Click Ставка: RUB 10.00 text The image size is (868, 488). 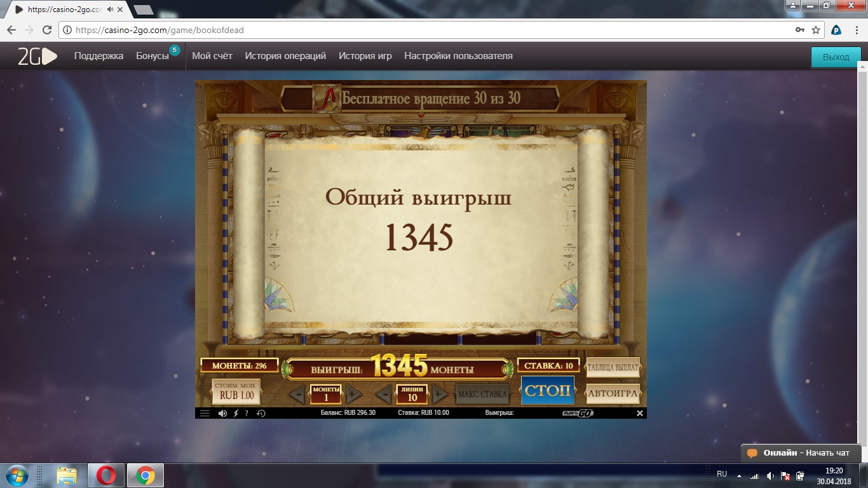click(423, 413)
